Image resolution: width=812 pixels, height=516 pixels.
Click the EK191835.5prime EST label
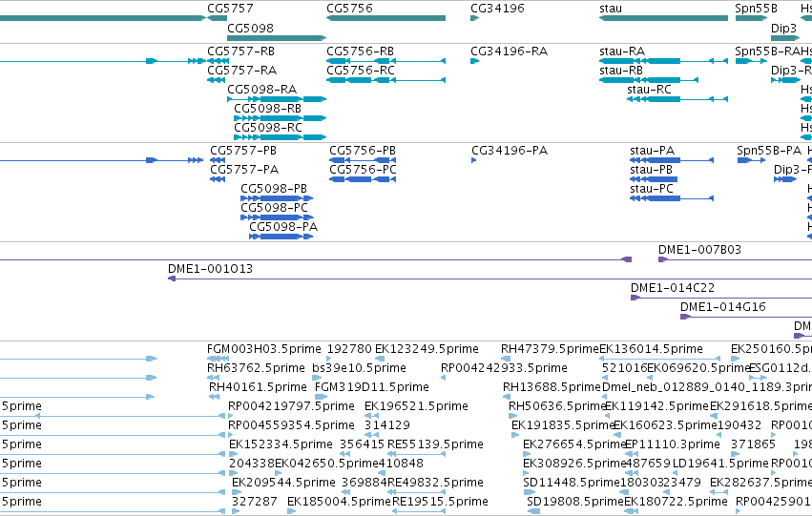(563, 426)
